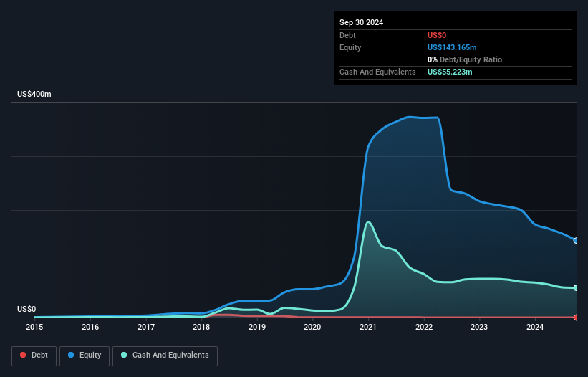Image resolution: width=588 pixels, height=377 pixels.
Task: Click the Cash And Equivalents tooltip label
Action: 377,72
